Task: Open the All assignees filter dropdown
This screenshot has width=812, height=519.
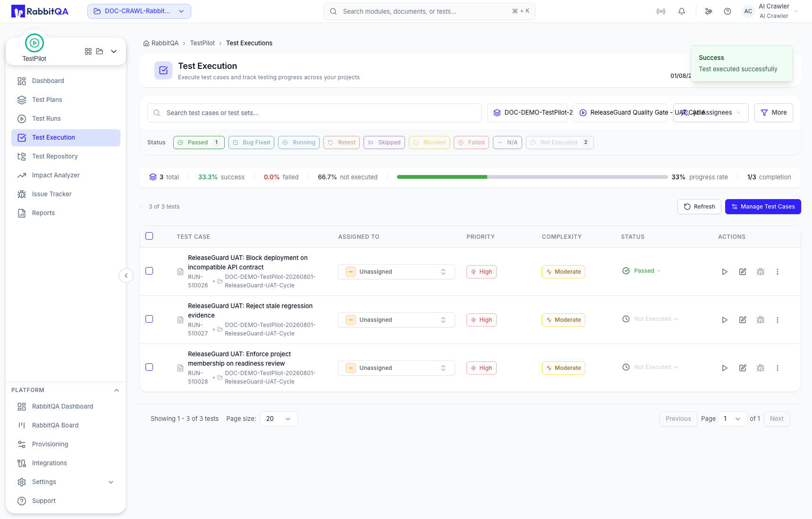Action: coord(711,113)
